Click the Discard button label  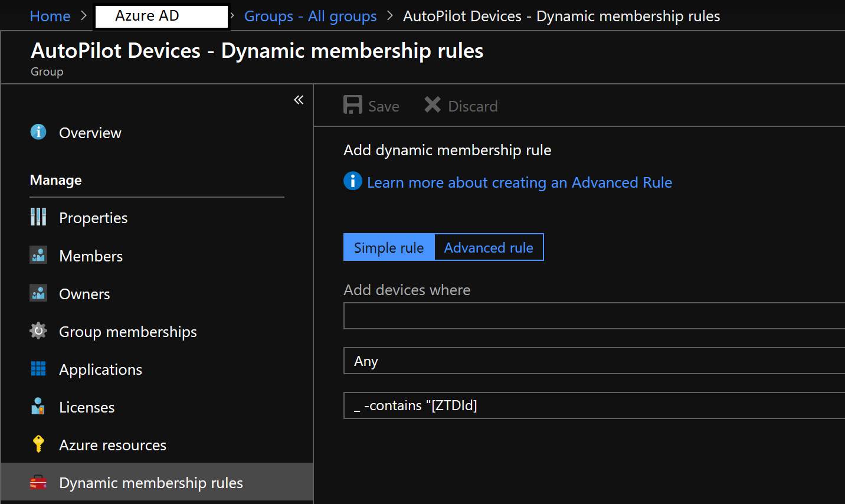pyautogui.click(x=473, y=106)
